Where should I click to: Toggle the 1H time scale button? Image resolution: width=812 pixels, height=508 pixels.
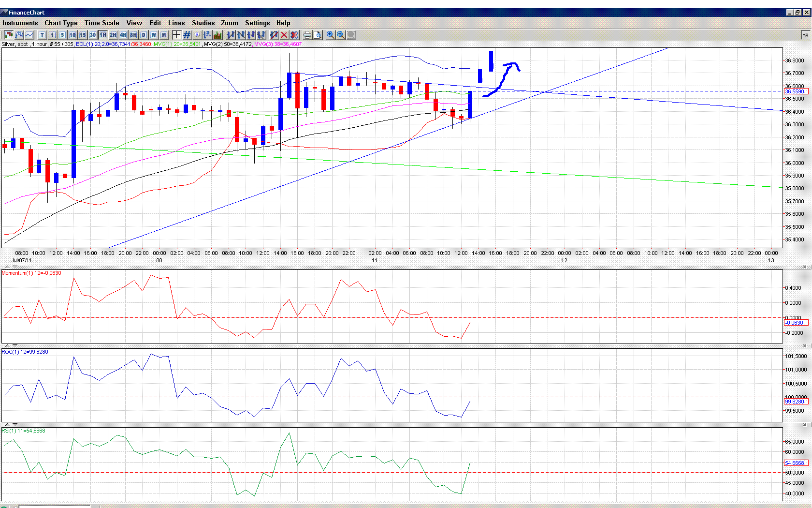click(x=103, y=35)
